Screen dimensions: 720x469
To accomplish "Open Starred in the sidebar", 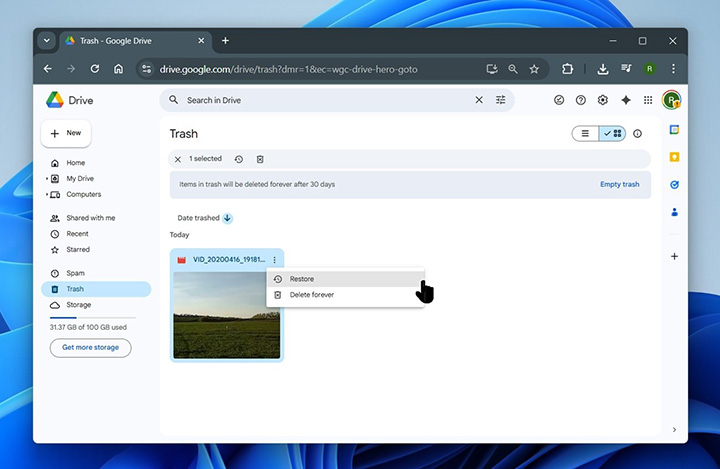I will coord(96,249).
